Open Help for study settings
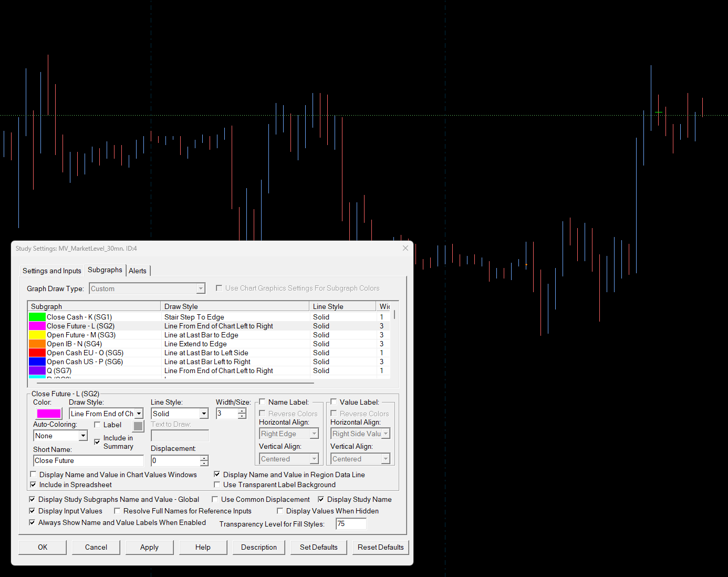Image resolution: width=728 pixels, height=577 pixels. [x=203, y=547]
